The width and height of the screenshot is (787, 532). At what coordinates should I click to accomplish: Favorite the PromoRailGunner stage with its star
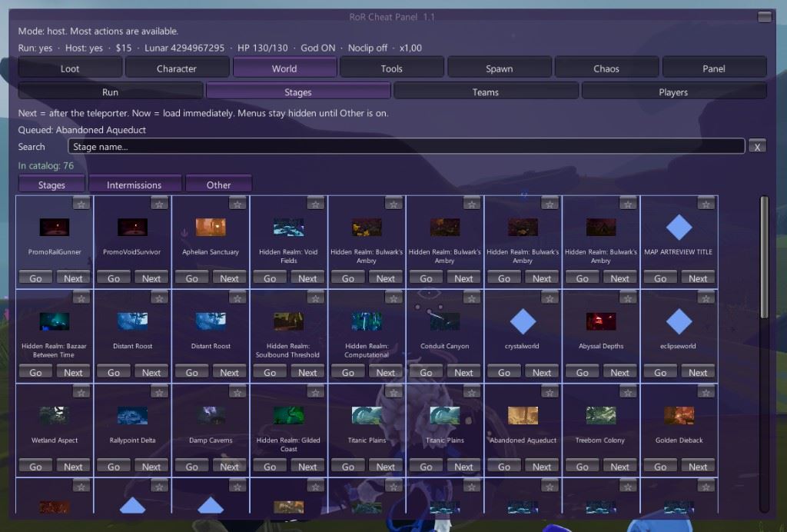tap(81, 204)
